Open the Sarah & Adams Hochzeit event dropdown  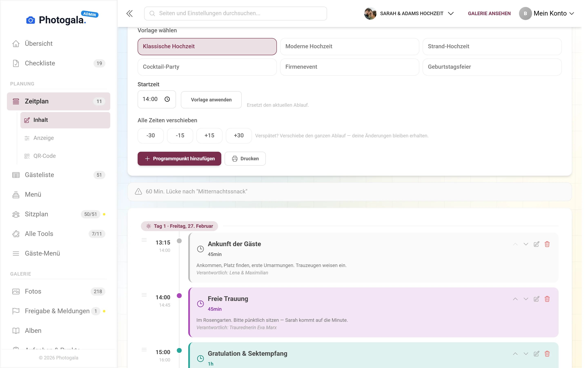coord(409,13)
